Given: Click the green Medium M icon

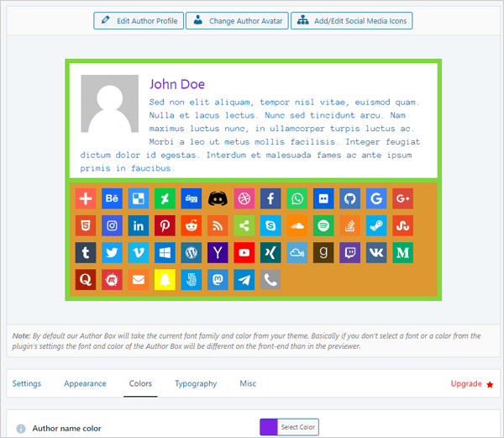Looking at the screenshot, I should coord(402,253).
